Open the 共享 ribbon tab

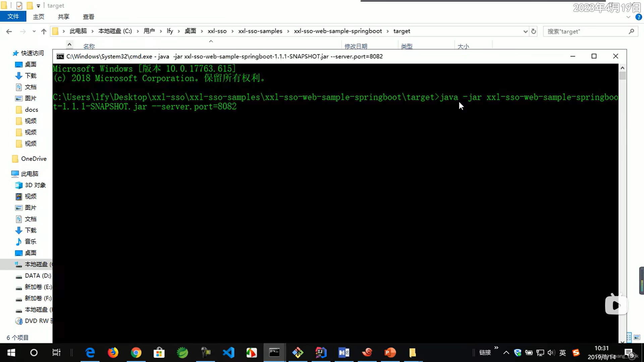point(63,16)
